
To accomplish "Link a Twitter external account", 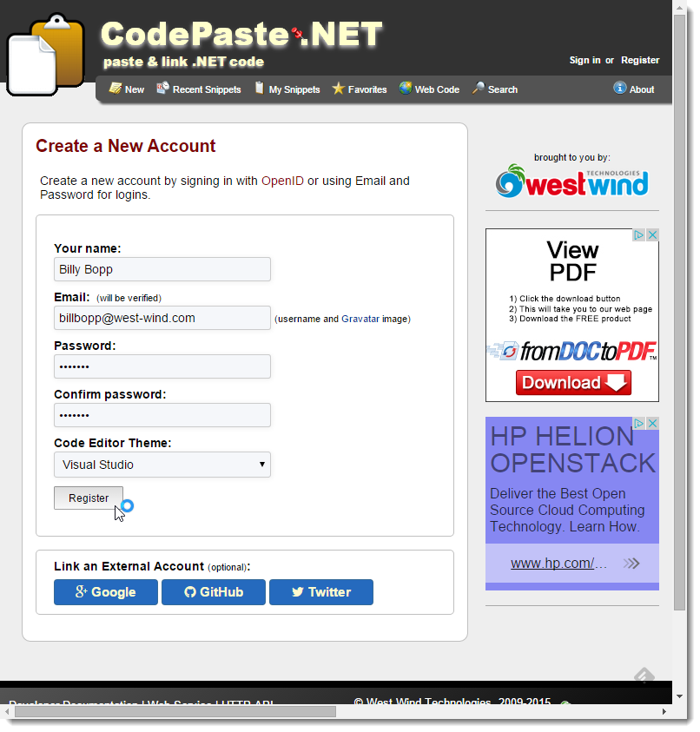I will [x=321, y=592].
